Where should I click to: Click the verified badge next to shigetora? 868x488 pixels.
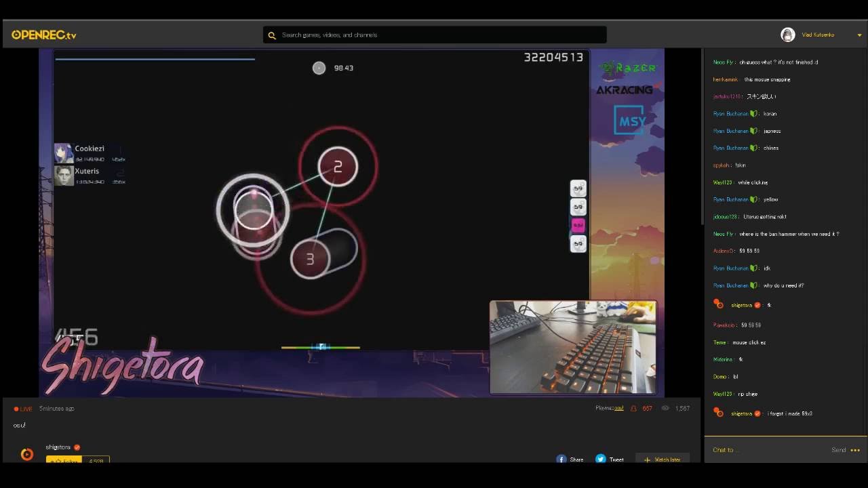pos(77,447)
